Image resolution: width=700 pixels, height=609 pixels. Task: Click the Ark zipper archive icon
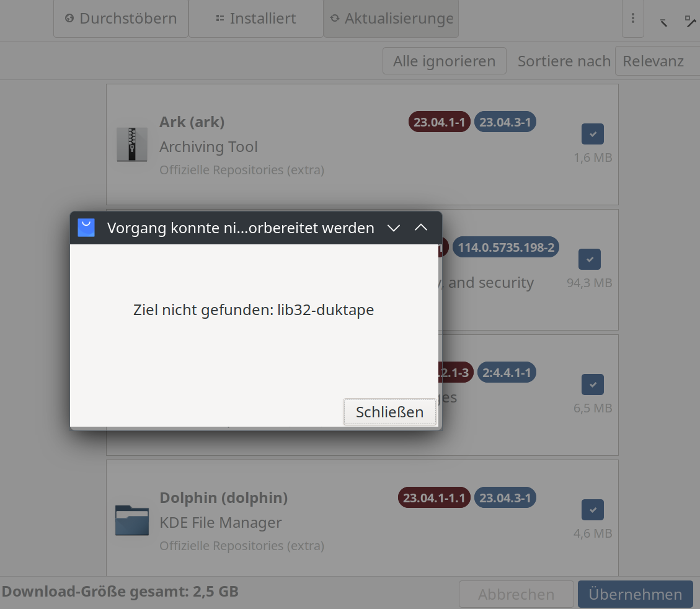pos(132,144)
